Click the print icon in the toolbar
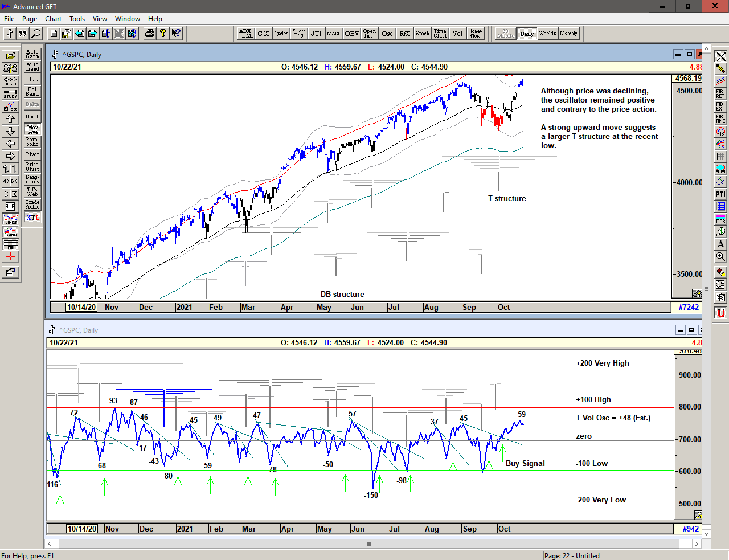The width and height of the screenshot is (729, 560). click(x=150, y=34)
